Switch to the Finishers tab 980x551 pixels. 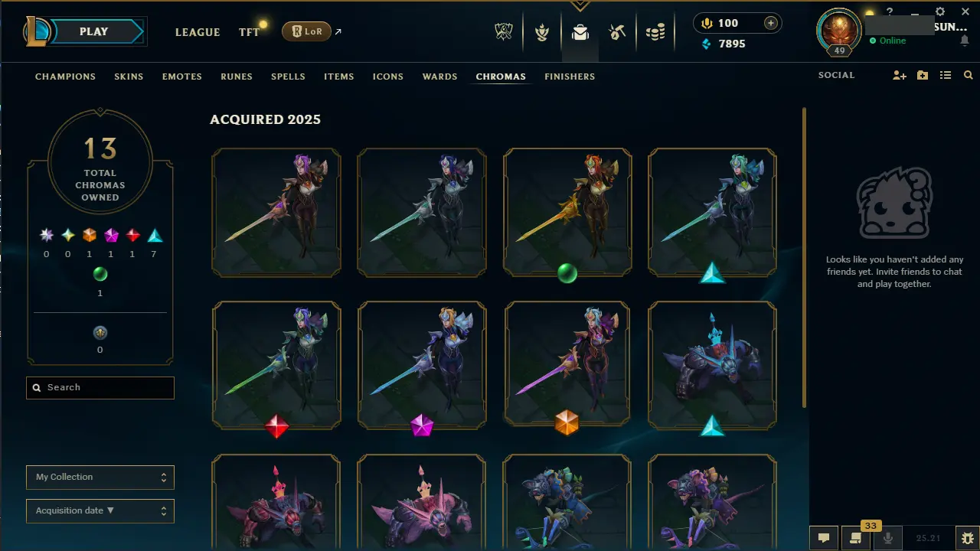click(570, 77)
